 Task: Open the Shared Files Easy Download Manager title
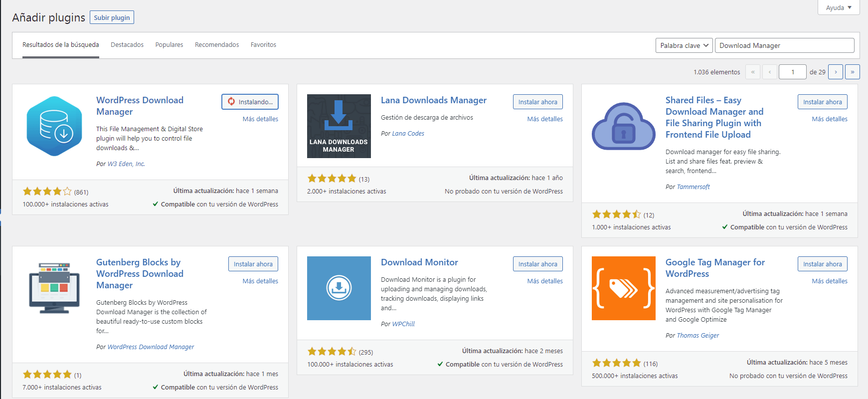(714, 117)
